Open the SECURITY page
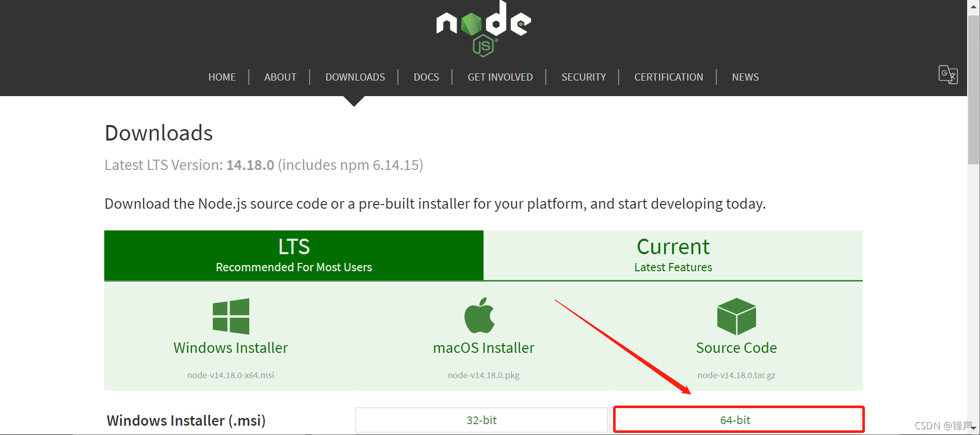980x435 pixels. click(584, 77)
